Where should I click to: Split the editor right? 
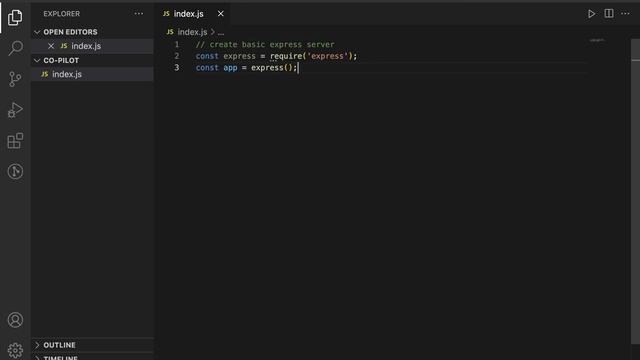click(609, 13)
